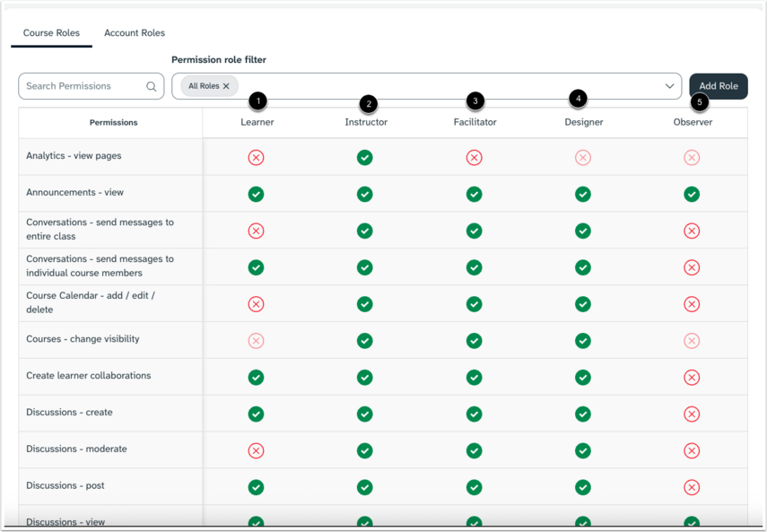Toggle Announcements view permission for Designer

coord(583,193)
